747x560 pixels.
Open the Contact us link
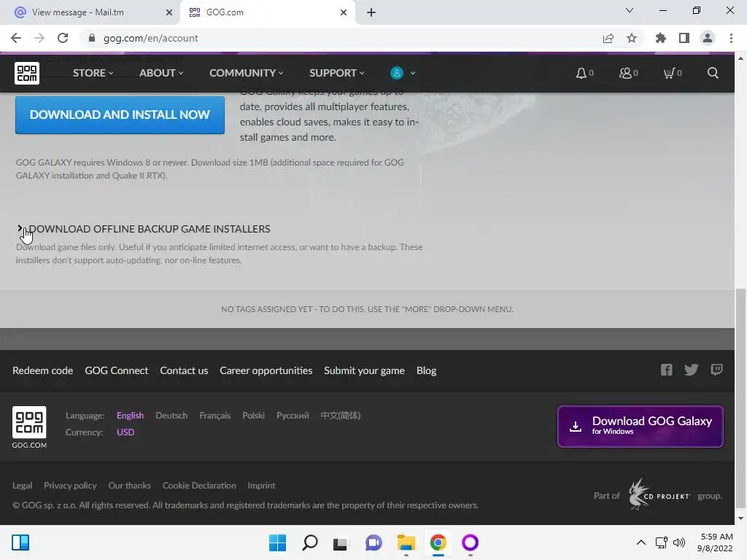pyautogui.click(x=184, y=370)
